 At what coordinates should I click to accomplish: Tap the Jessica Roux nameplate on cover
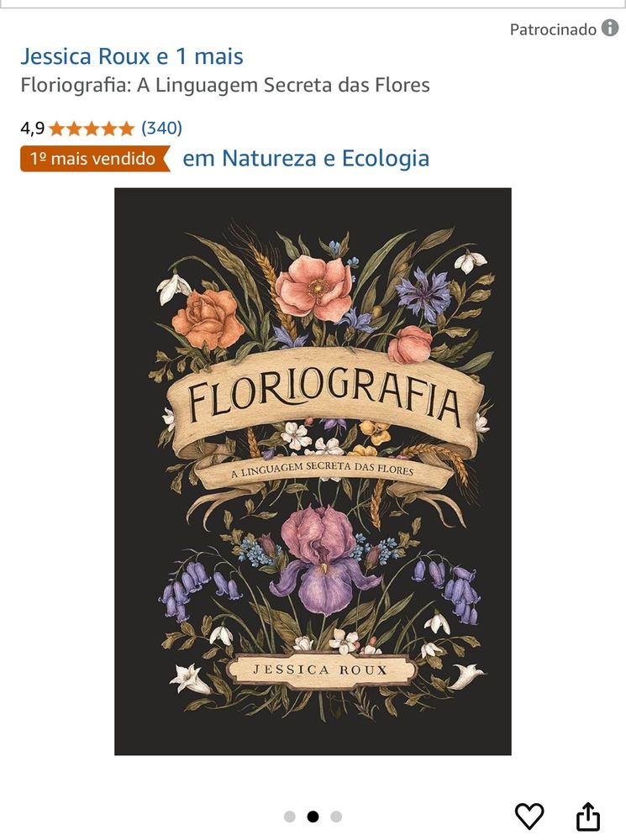[320, 669]
